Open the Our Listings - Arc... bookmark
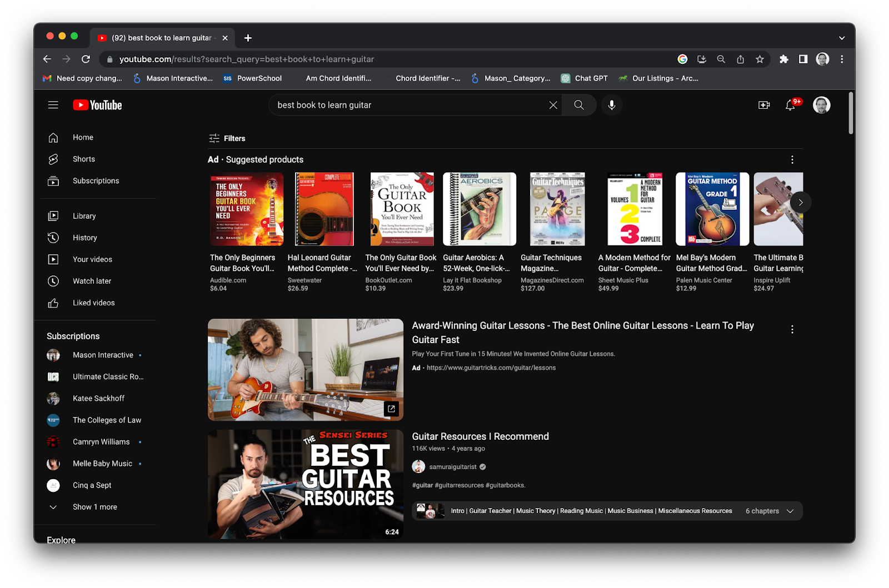This screenshot has height=588, width=889. pos(658,78)
